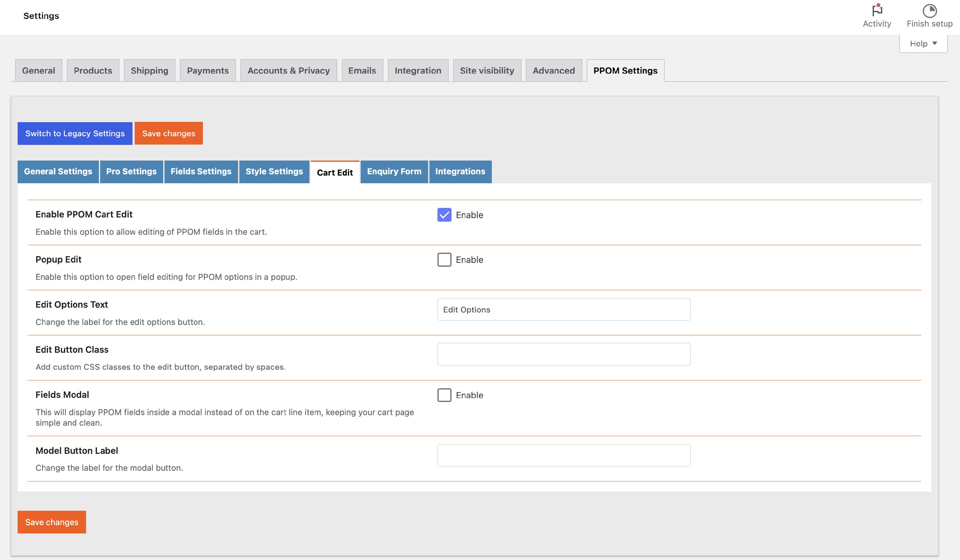Expand the Help dropdown

pyautogui.click(x=923, y=44)
